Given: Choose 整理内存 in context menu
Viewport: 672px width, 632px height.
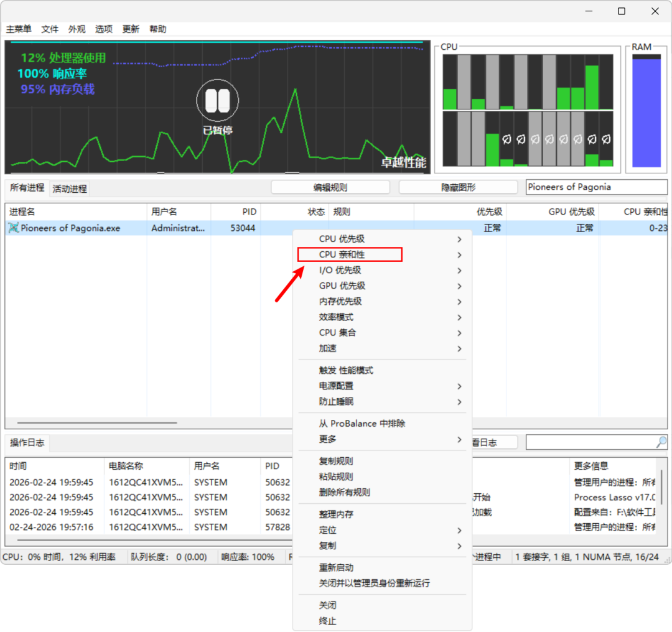Looking at the screenshot, I should pos(382,514).
